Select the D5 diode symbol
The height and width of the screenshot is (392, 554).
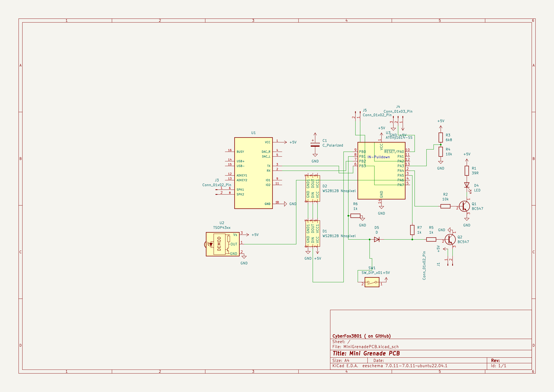pos(376,239)
